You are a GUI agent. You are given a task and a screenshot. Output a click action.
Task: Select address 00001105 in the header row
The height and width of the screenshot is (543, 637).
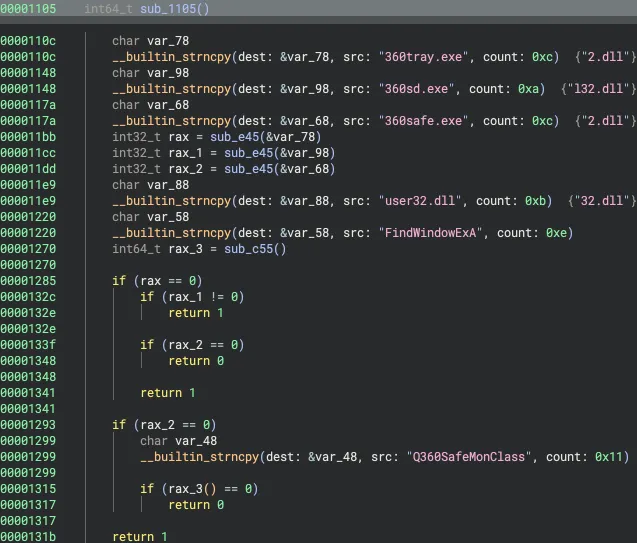[x=28, y=9]
